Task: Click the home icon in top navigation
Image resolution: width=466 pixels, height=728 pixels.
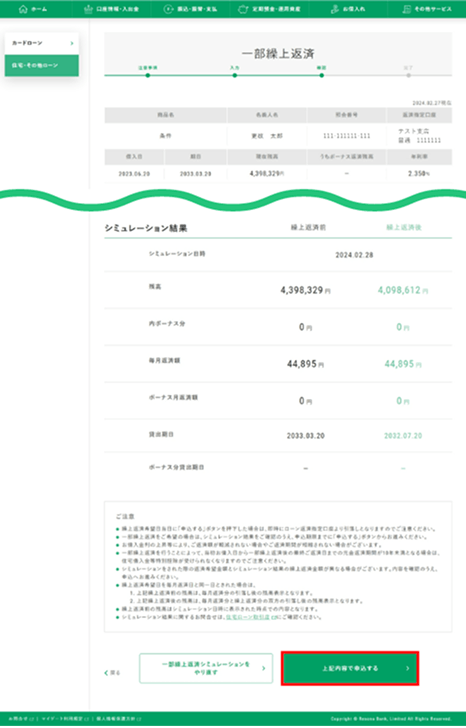Action: (23, 9)
